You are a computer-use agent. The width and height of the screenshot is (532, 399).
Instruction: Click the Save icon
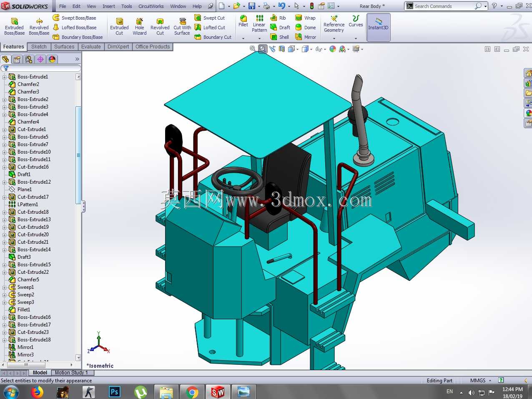pos(252,6)
